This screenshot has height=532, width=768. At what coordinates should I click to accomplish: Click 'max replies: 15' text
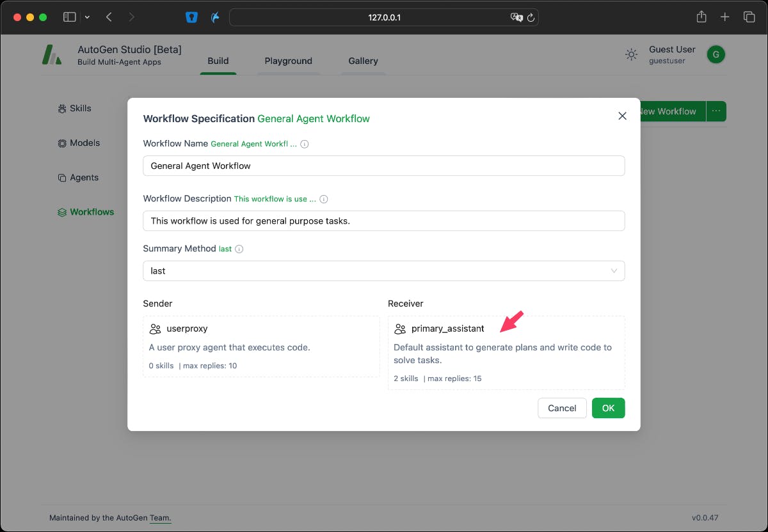(454, 379)
